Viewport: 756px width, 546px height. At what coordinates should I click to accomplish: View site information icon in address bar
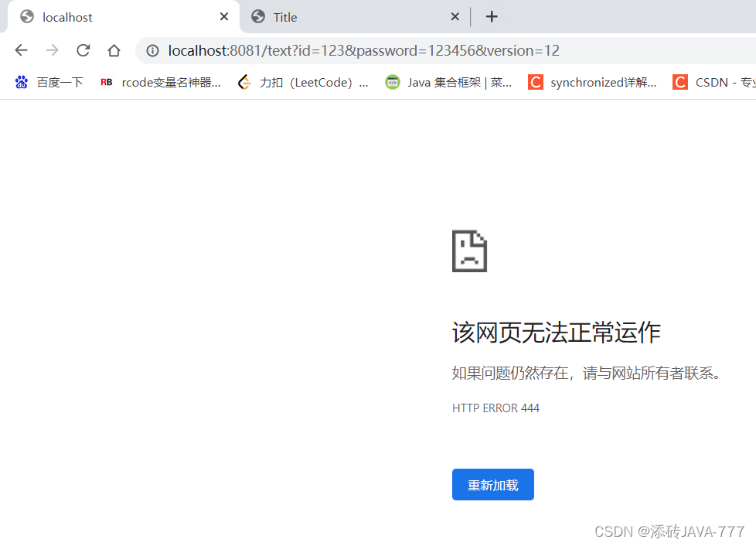pos(152,50)
